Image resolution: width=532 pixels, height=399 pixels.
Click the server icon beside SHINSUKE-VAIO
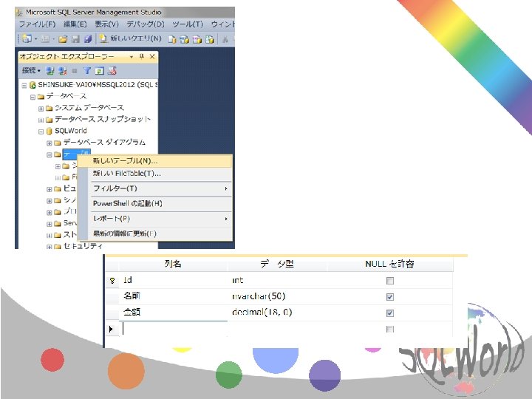point(33,85)
